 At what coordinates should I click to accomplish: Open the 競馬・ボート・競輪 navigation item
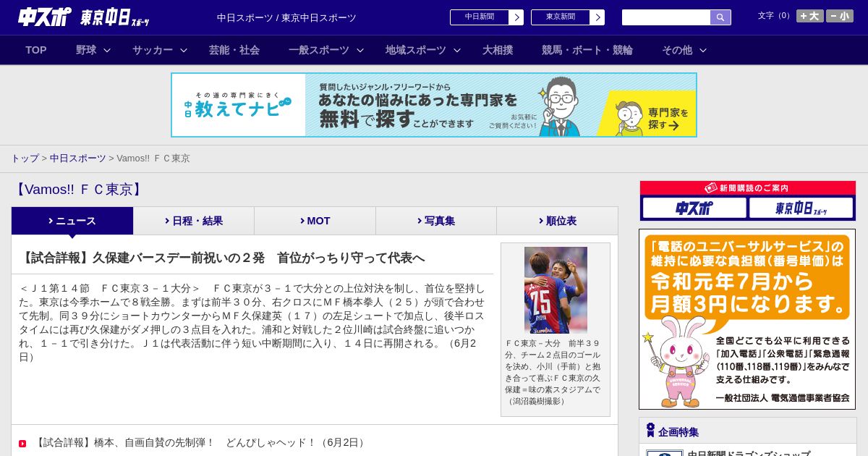(x=587, y=50)
